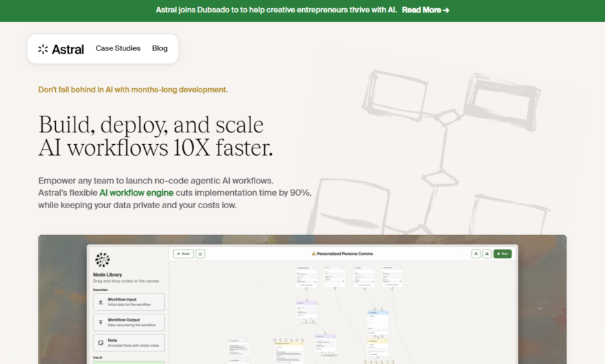Open the Case Studies page
Screen dimensions: 605x364
[x=118, y=48]
